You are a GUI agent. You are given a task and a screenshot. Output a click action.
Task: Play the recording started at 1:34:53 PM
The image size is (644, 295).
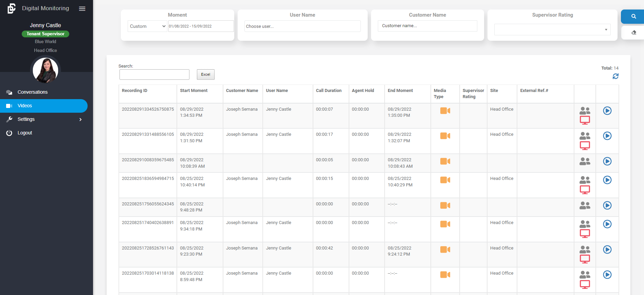point(607,111)
